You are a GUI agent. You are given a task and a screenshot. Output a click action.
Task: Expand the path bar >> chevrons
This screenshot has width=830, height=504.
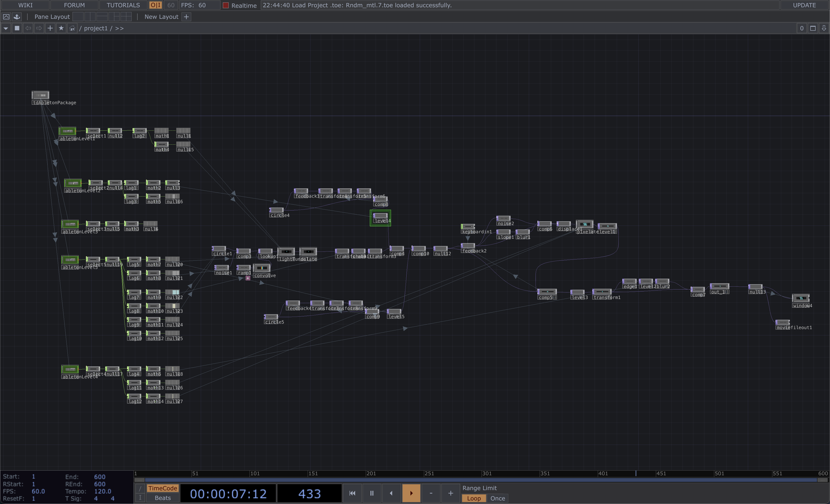[119, 28]
